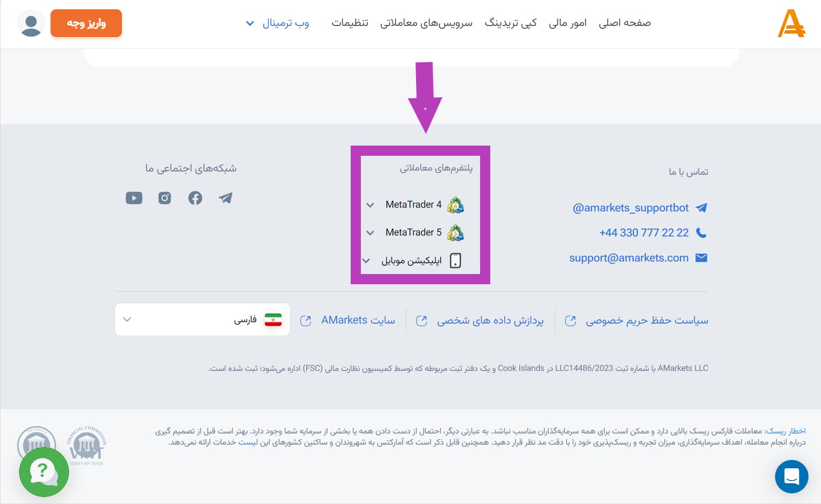Open the امور مالی menu

(x=568, y=23)
